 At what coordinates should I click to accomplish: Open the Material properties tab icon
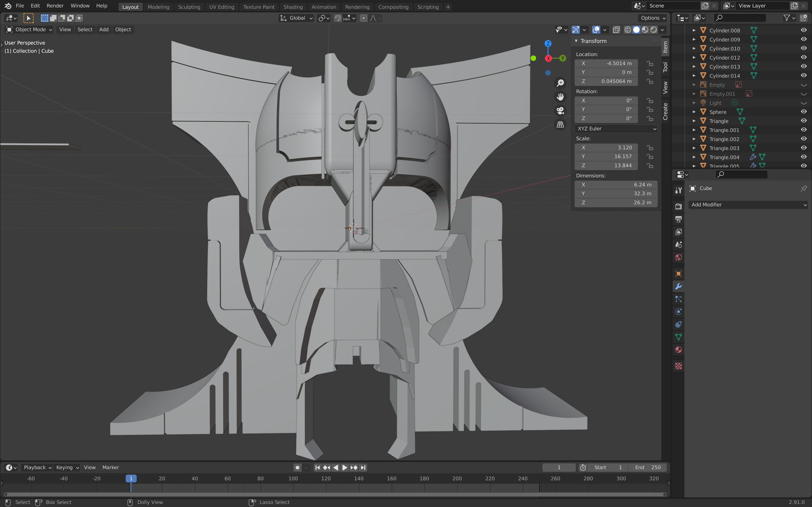tap(679, 350)
